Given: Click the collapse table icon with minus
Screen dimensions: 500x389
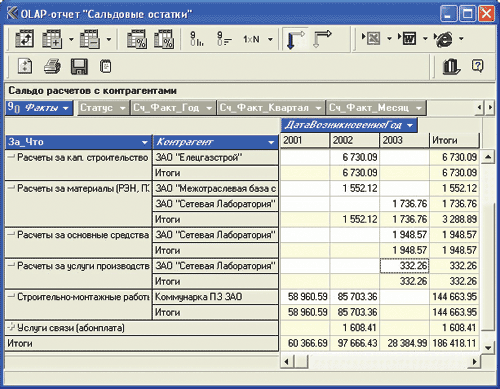Looking at the screenshot, I should tap(89, 39).
